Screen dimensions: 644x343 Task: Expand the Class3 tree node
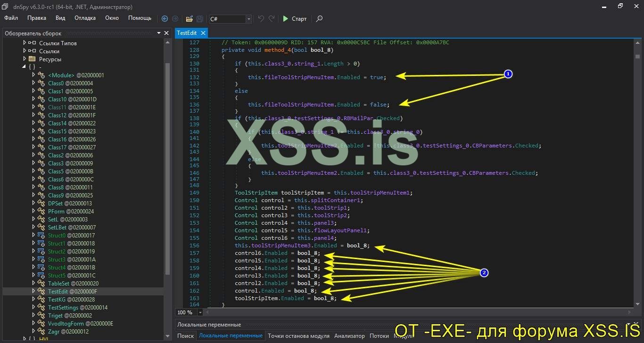[33, 163]
